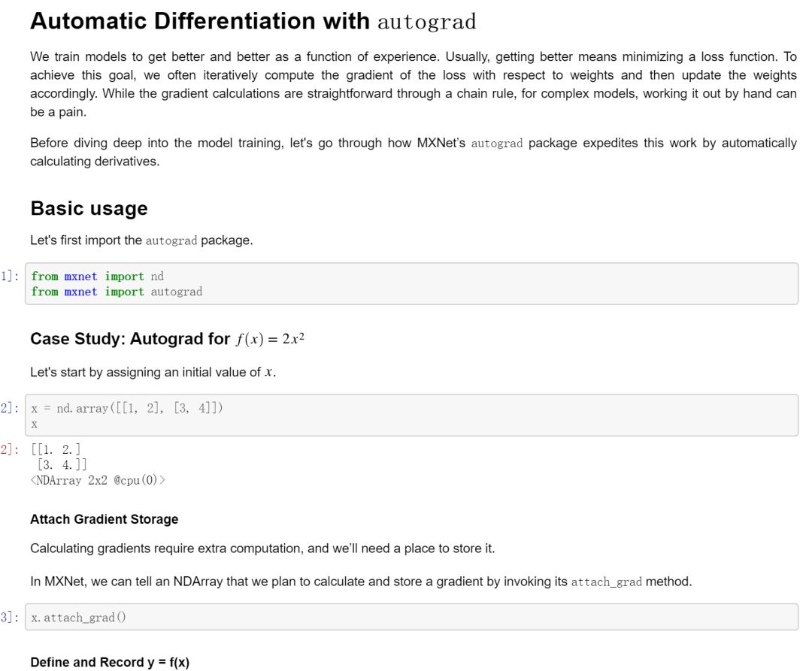The height and width of the screenshot is (671, 812).
Task: Click the input prompt for cell 2
Action: [x=9, y=408]
